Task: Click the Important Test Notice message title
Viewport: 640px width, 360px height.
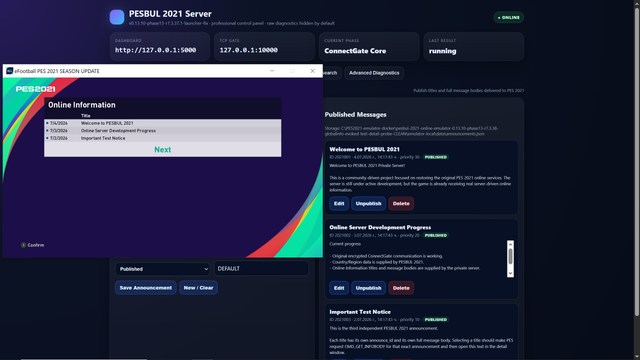Action: pyautogui.click(x=360, y=312)
